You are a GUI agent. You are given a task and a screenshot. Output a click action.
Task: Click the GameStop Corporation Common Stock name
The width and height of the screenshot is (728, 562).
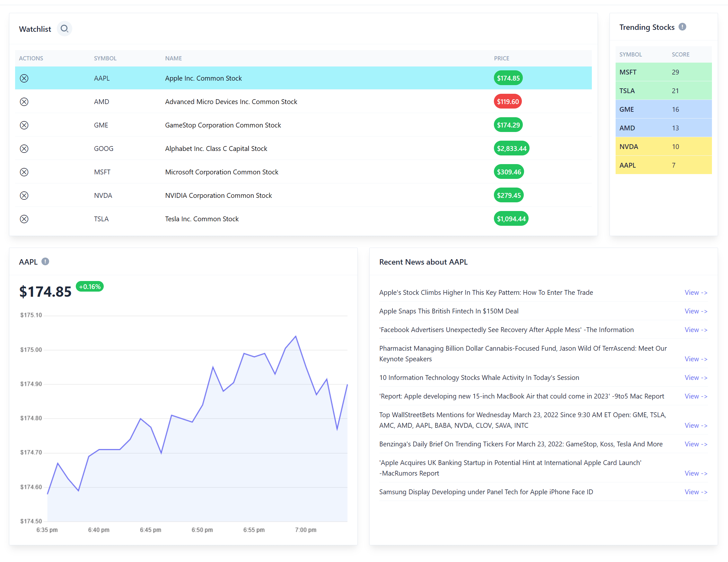click(223, 125)
